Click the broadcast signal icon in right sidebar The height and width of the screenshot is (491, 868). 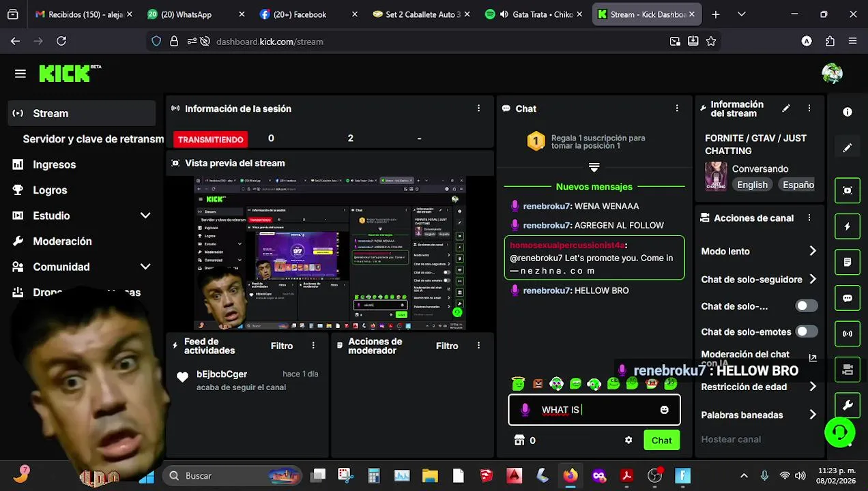[x=848, y=334]
